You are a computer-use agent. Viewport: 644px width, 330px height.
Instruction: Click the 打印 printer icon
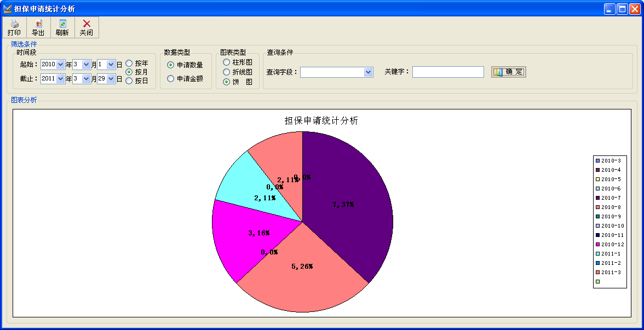[x=14, y=24]
